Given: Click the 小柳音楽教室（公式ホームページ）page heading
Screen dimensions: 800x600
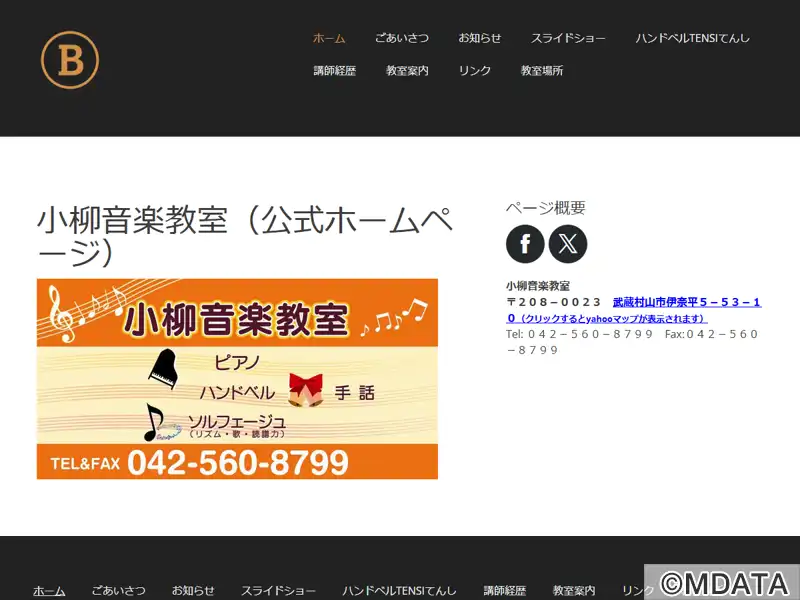Looking at the screenshot, I should point(245,236).
